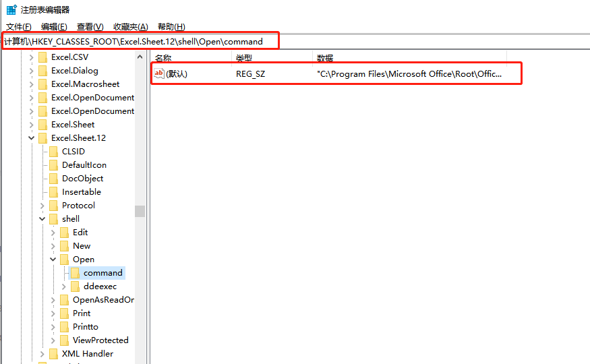Select the Excel.Sheet.12 tree item label
This screenshot has width=590, height=364.
(79, 138)
